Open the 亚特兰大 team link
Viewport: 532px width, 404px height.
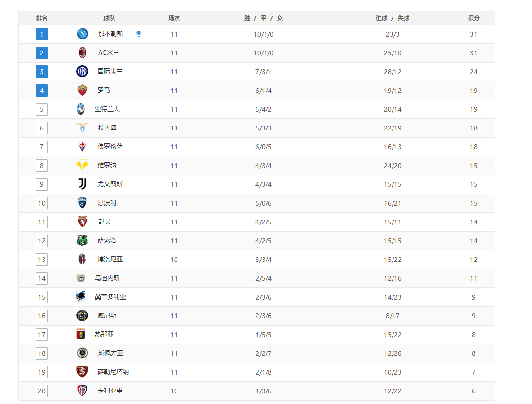(x=107, y=109)
